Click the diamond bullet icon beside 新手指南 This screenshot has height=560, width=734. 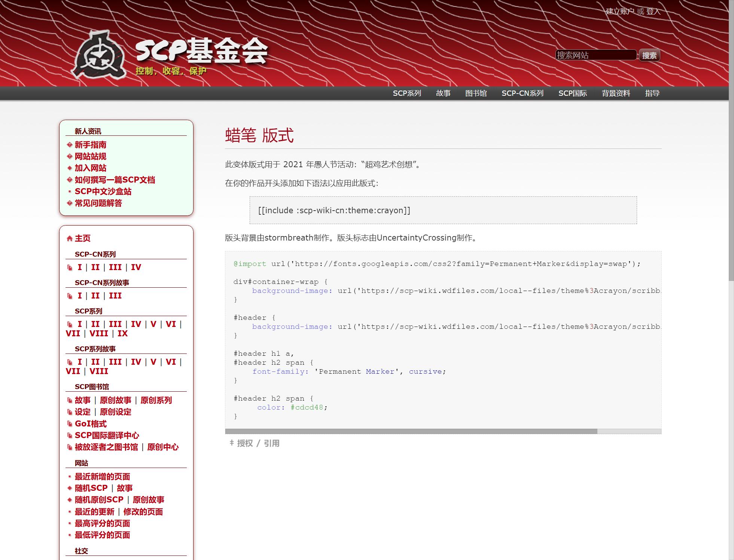tap(69, 145)
